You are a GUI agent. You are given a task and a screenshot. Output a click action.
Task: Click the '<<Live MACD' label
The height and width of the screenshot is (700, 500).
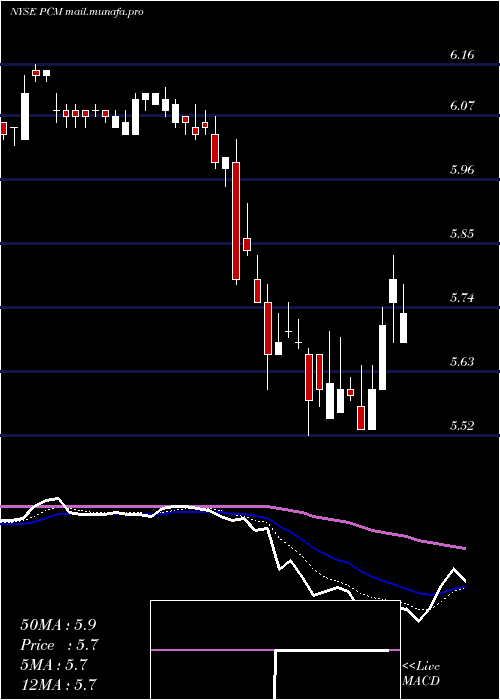[421, 674]
